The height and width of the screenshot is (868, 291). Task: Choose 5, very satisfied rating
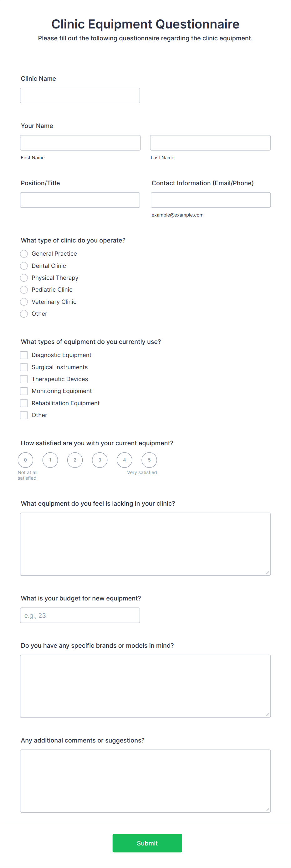149,460
